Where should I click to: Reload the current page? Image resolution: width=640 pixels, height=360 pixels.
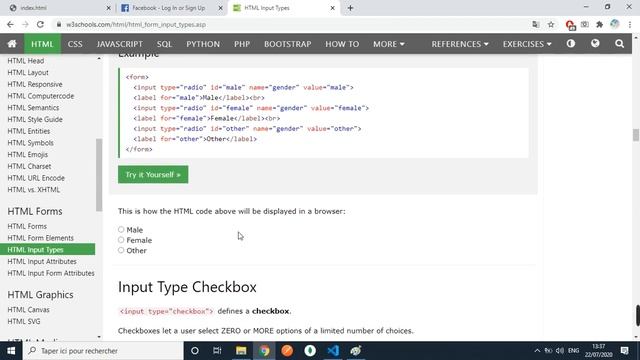click(40, 24)
